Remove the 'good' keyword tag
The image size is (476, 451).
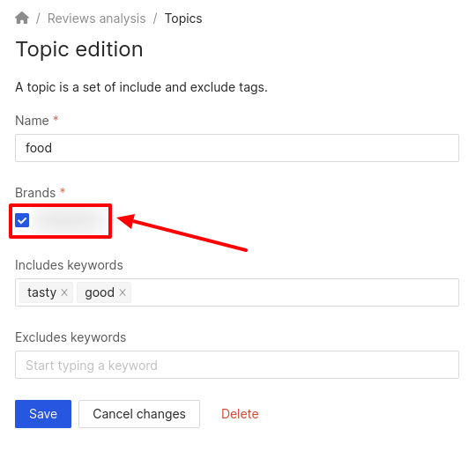123,292
